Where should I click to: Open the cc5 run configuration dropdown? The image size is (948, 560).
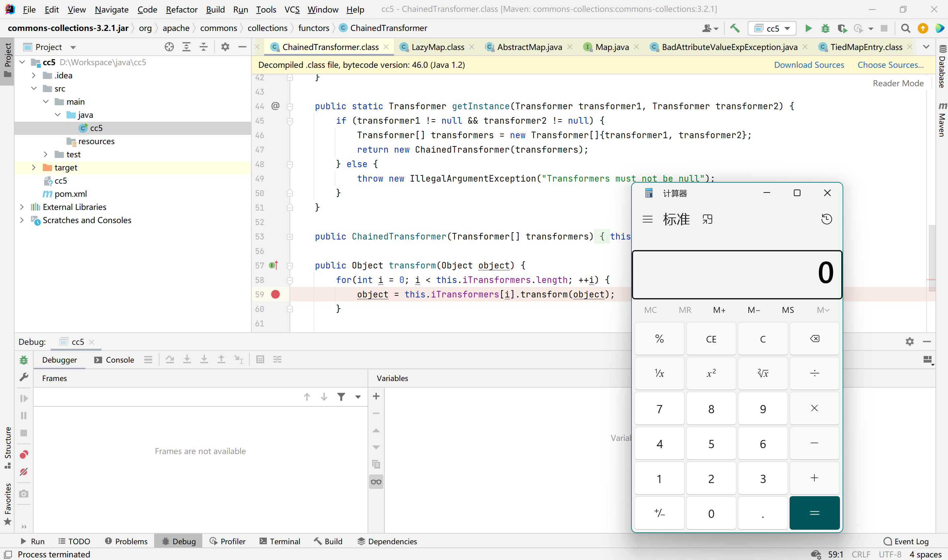[772, 28]
